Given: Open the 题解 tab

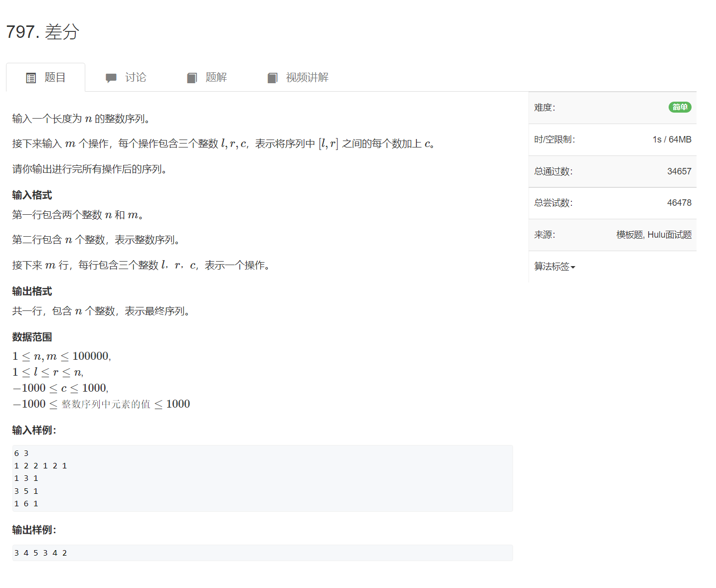Looking at the screenshot, I should 216,77.
